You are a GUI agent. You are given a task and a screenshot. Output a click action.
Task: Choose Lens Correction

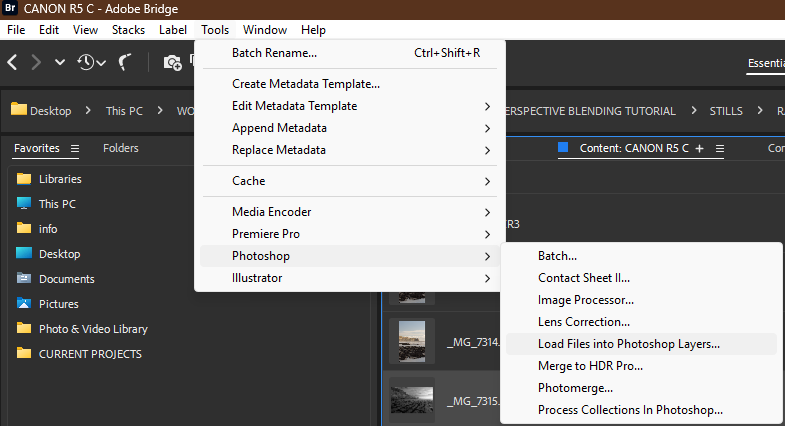point(641,322)
